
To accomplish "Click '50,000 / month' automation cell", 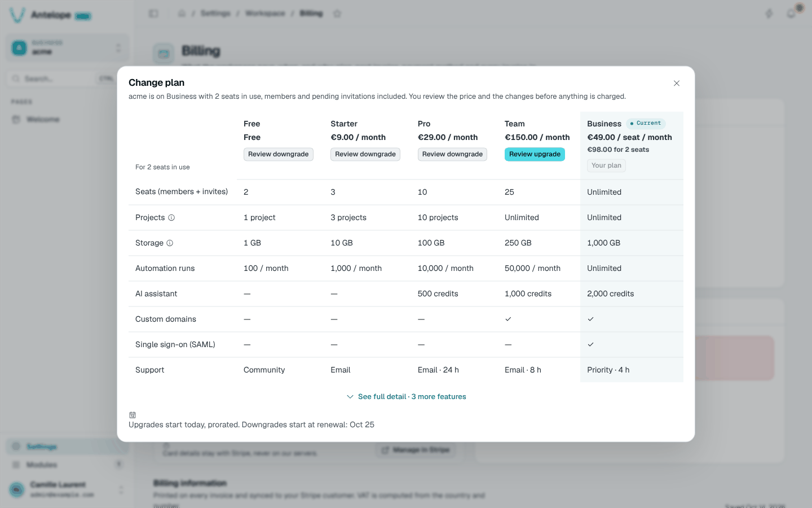I will [532, 269].
